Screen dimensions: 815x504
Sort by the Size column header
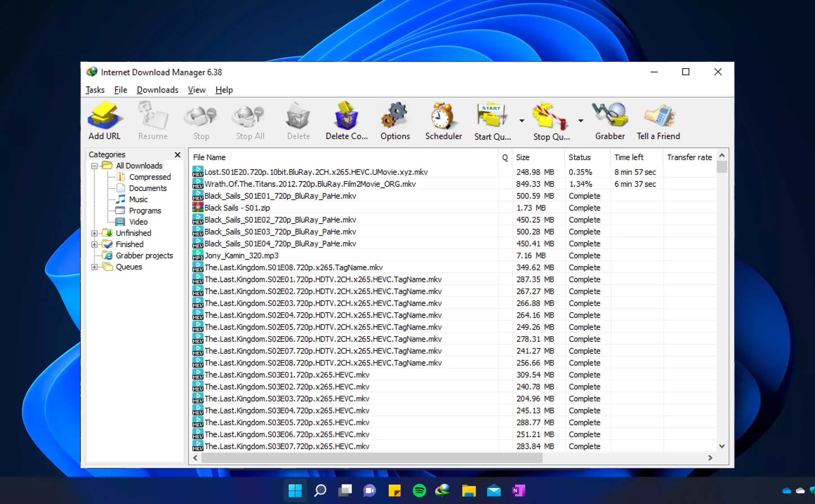[523, 157]
